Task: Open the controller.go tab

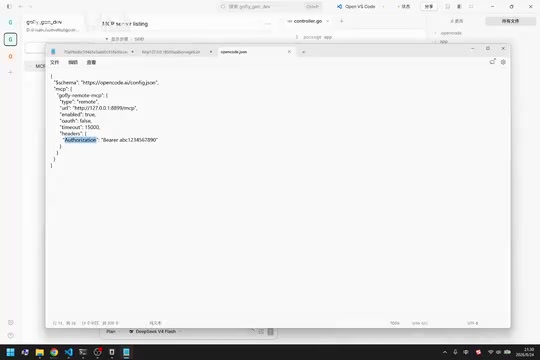Action: coord(308,21)
